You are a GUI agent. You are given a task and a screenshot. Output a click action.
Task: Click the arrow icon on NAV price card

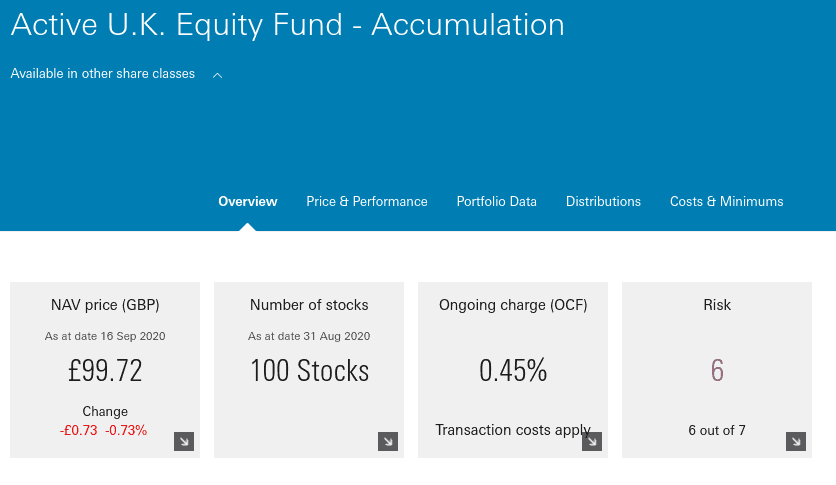pos(184,441)
